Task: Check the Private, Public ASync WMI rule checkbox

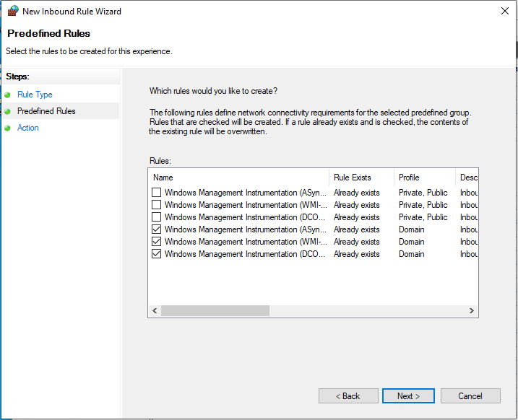Action: (156, 193)
